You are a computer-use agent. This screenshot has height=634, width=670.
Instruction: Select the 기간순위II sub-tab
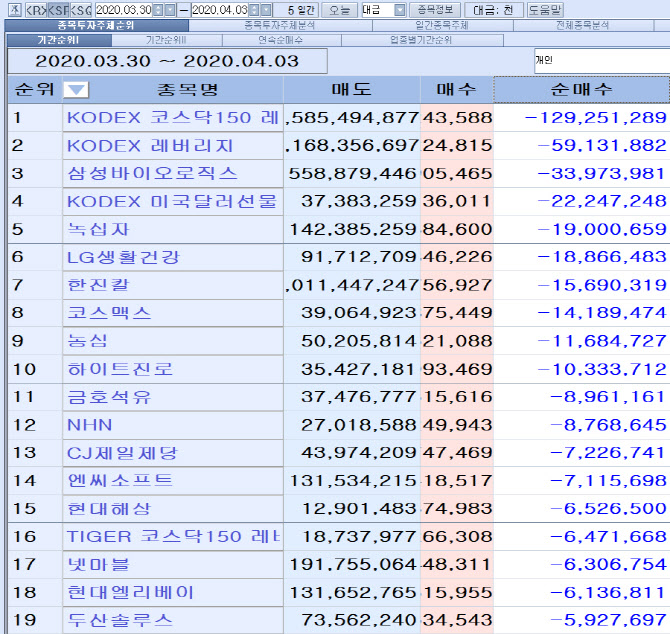click(167, 40)
